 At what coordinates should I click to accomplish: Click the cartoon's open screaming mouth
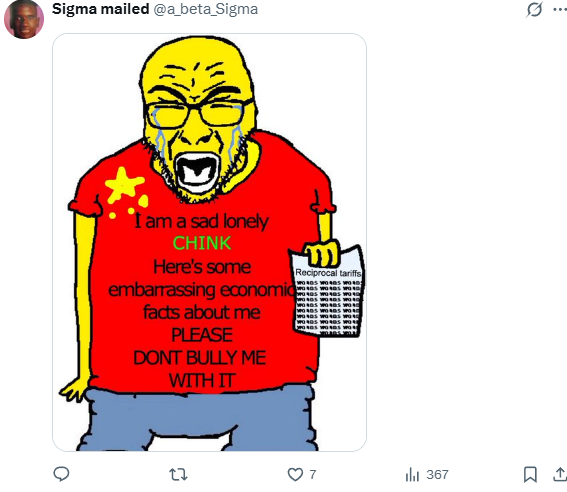pos(197,173)
